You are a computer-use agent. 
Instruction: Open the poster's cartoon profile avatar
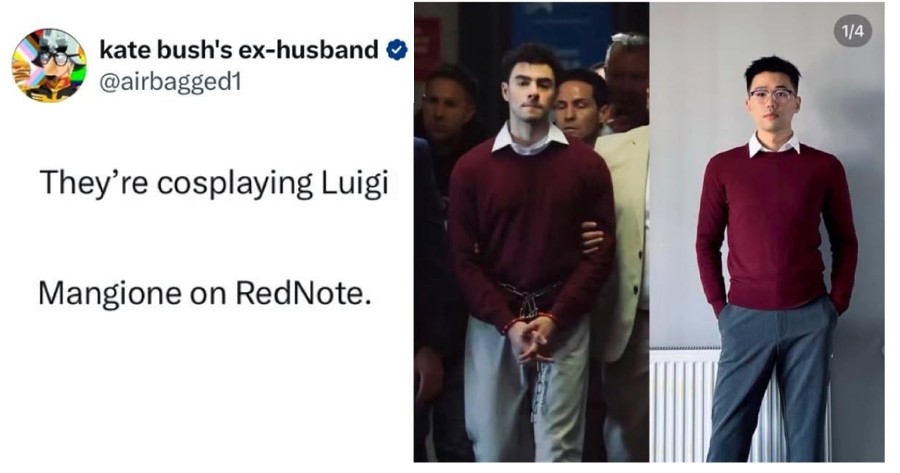pyautogui.click(x=49, y=65)
